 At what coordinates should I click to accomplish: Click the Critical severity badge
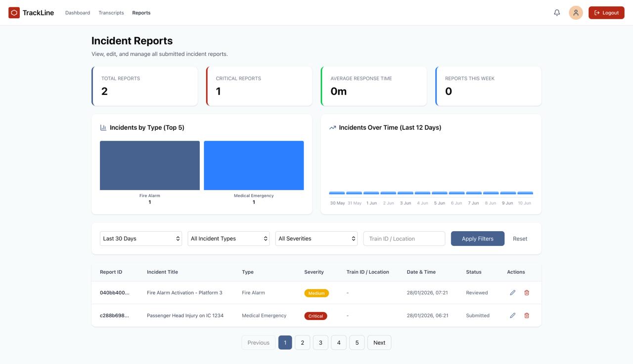pos(316,316)
